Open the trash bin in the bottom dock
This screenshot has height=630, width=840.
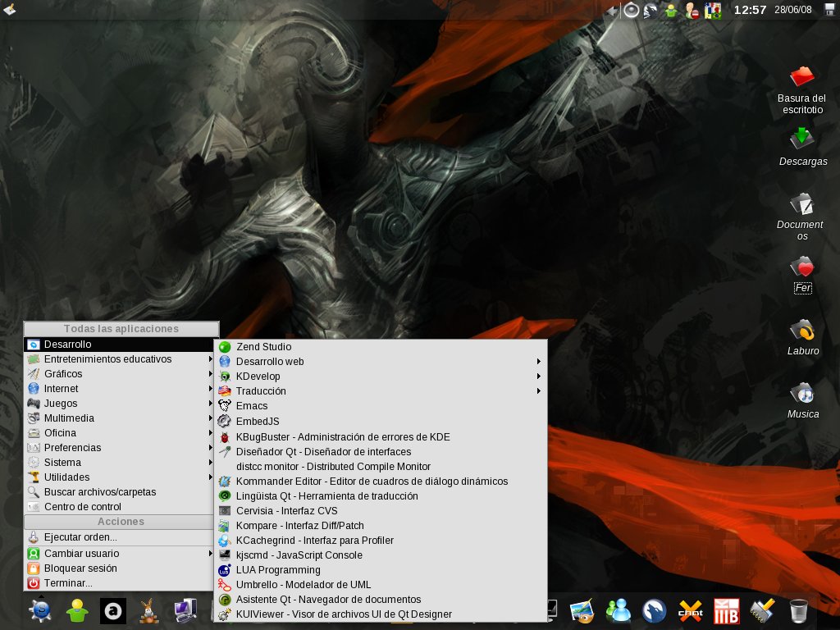coord(798,610)
